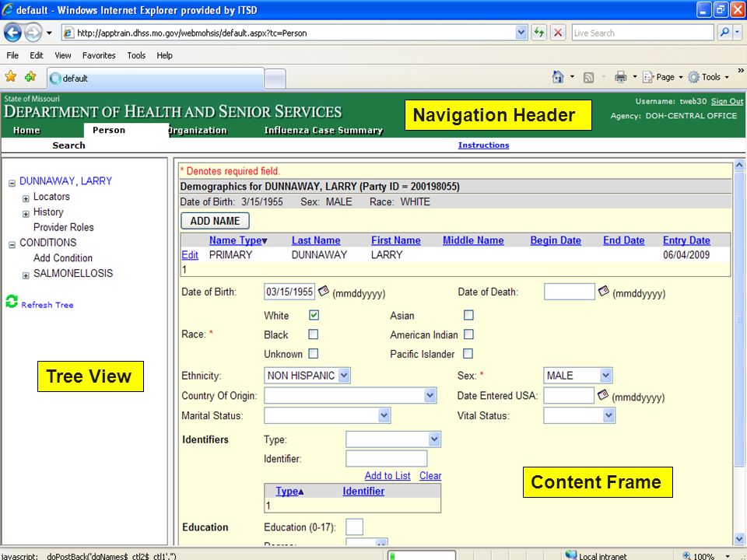The width and height of the screenshot is (747, 560).
Task: Click the Date of Birth input field
Action: pos(289,292)
